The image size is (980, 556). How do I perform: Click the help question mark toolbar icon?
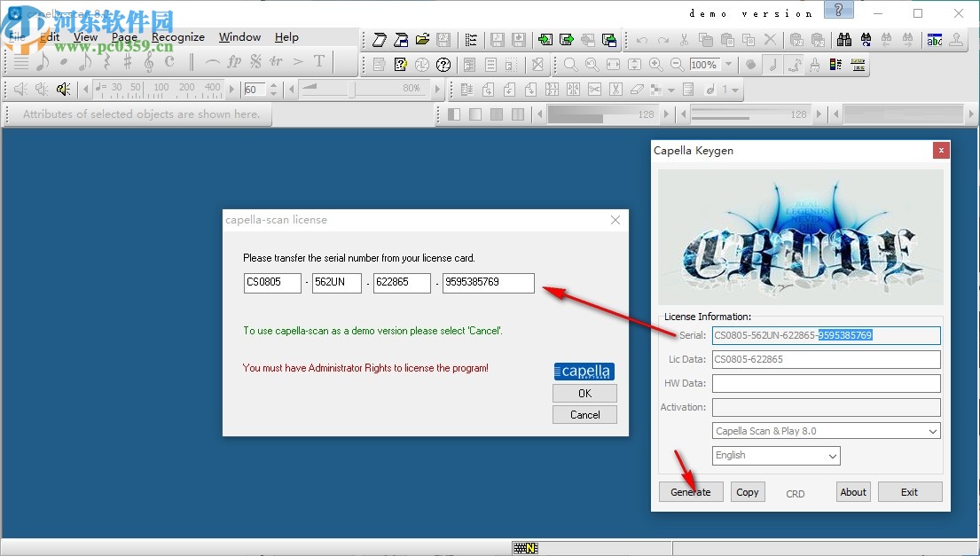pos(443,65)
